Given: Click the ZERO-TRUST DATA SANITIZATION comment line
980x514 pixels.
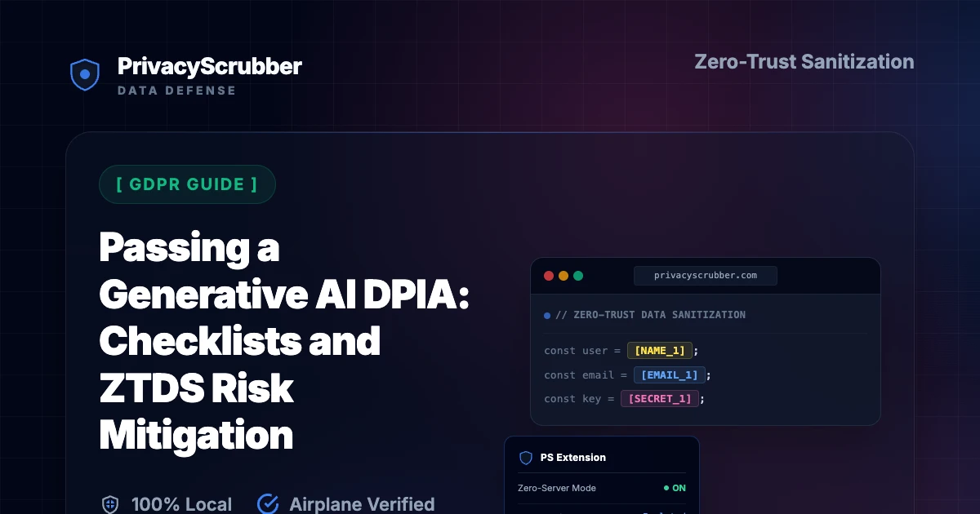Looking at the screenshot, I should (650, 315).
